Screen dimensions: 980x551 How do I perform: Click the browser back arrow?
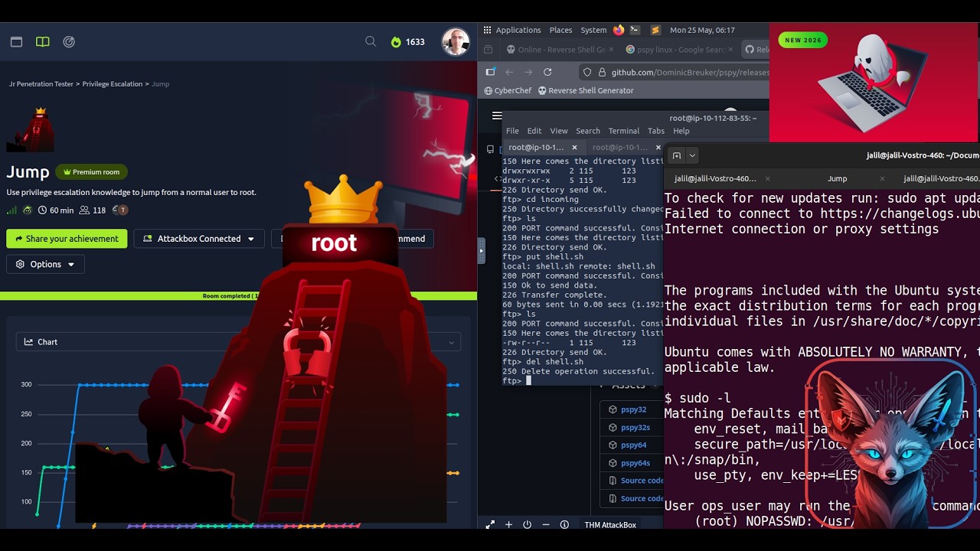pos(509,72)
